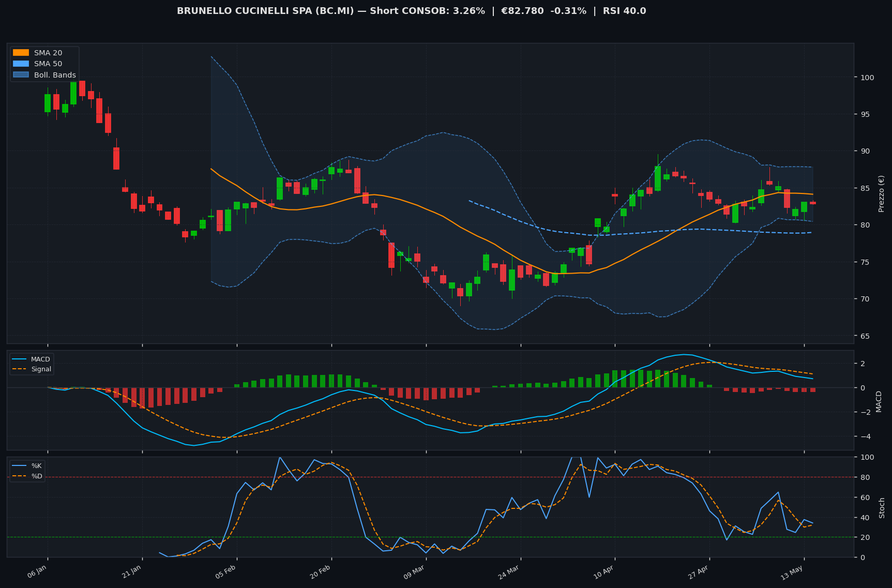Viewport: 892px width, 588px height.
Task: Select the 'SMA 50' legend label
Action: 48,64
